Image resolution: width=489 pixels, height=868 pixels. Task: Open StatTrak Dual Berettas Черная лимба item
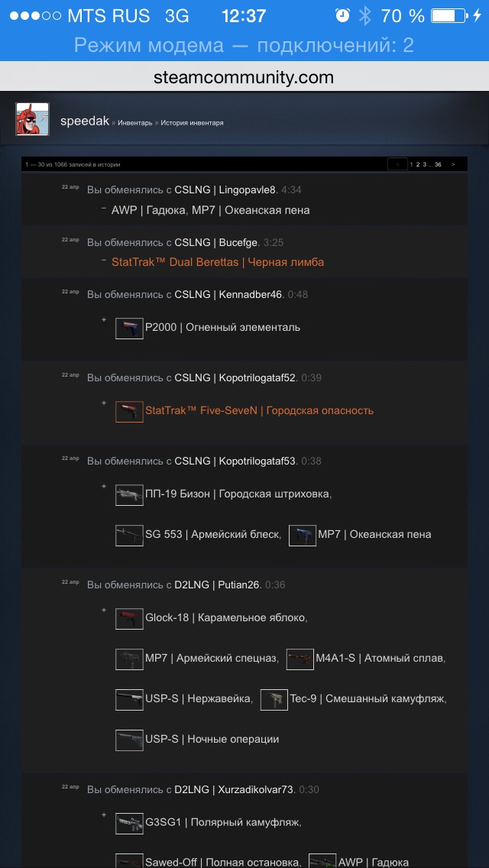click(218, 262)
